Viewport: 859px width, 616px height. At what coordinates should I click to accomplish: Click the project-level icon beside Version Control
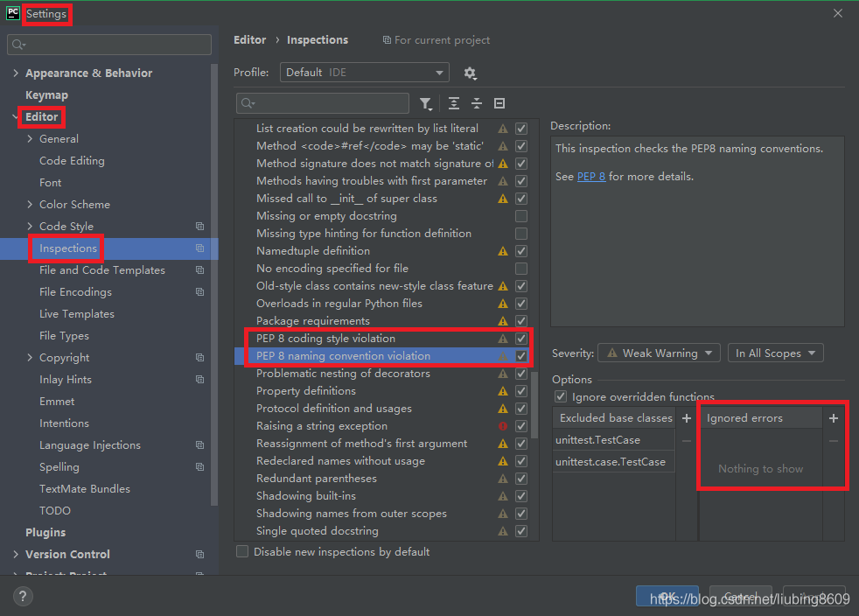click(200, 555)
